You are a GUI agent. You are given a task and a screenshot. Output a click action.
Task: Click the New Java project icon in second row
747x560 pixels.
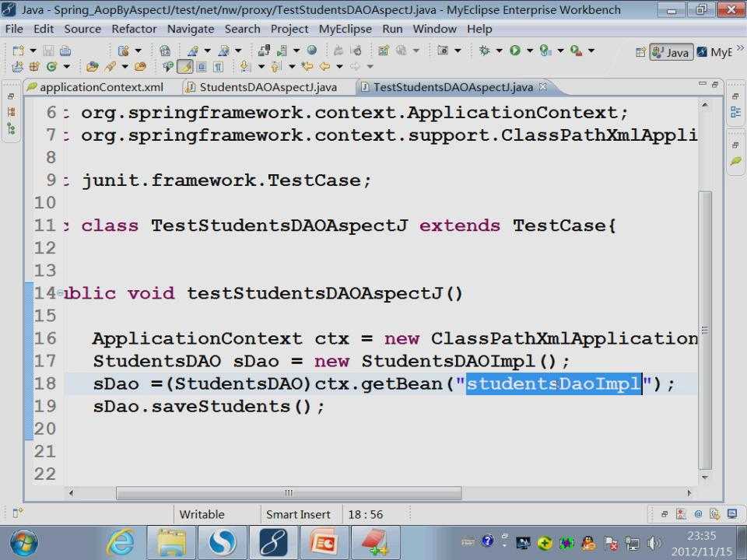pos(18,67)
